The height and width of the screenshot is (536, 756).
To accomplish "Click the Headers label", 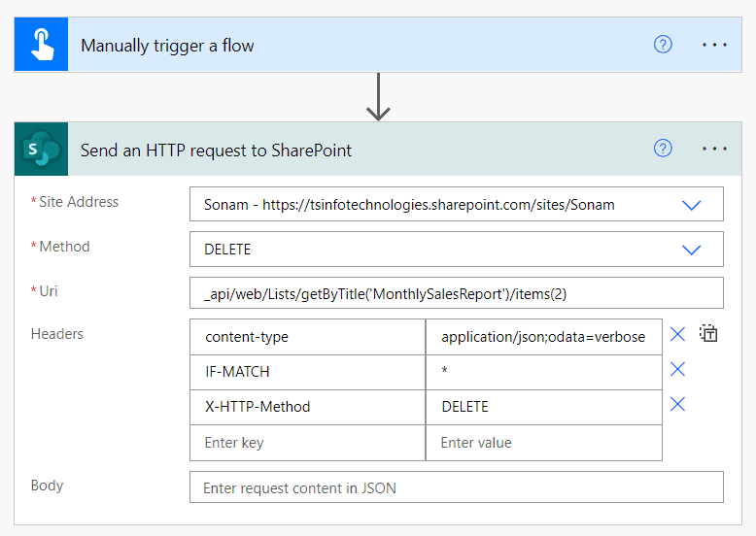I will (57, 334).
